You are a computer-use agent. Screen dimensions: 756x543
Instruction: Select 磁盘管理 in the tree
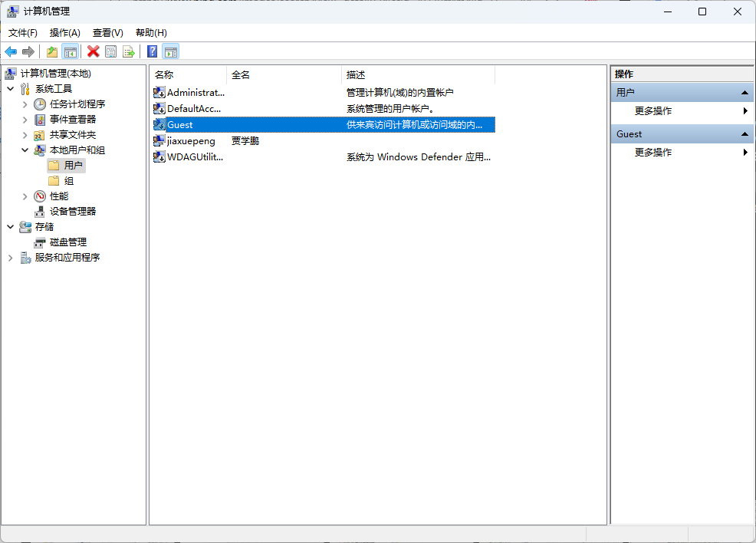[x=68, y=242]
